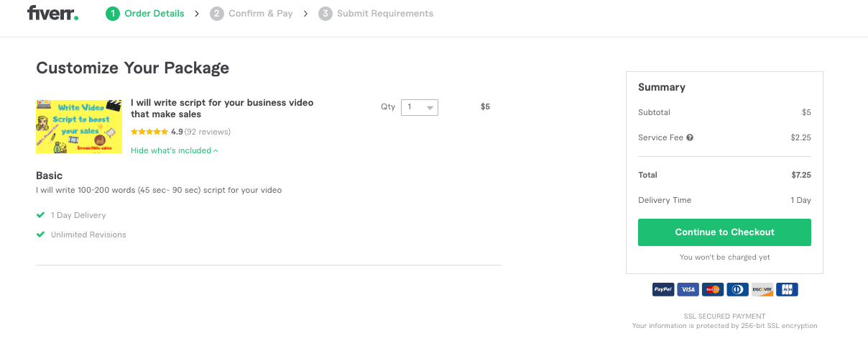Click the five star rating
This screenshot has width=868, height=359.
149,132
